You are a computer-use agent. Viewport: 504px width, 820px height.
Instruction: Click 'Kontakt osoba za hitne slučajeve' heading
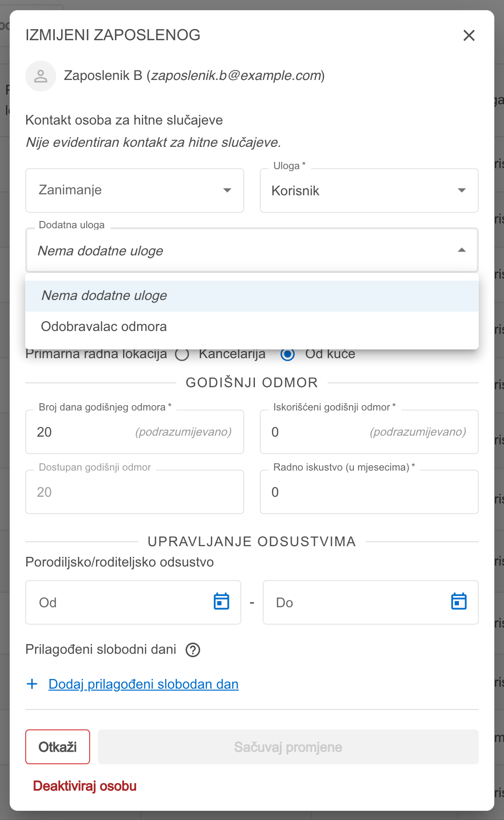pyautogui.click(x=124, y=120)
